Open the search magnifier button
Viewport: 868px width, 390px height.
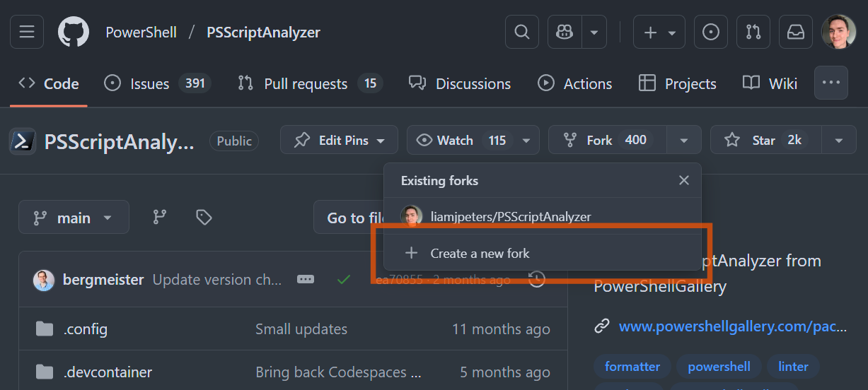(x=522, y=32)
